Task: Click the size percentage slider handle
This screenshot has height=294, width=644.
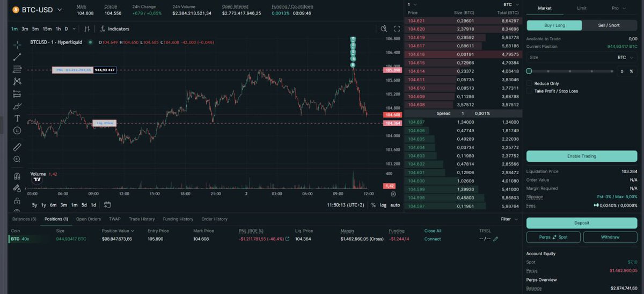Action: (529, 71)
